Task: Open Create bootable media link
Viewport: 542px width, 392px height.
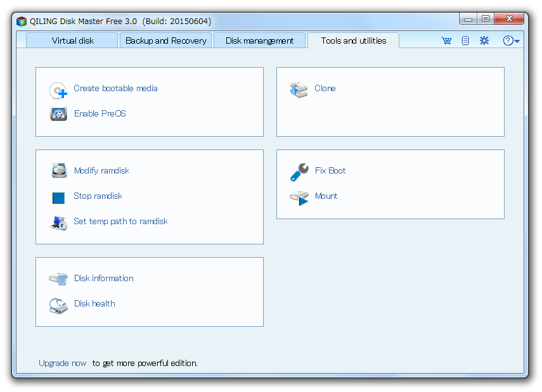Action: click(115, 89)
